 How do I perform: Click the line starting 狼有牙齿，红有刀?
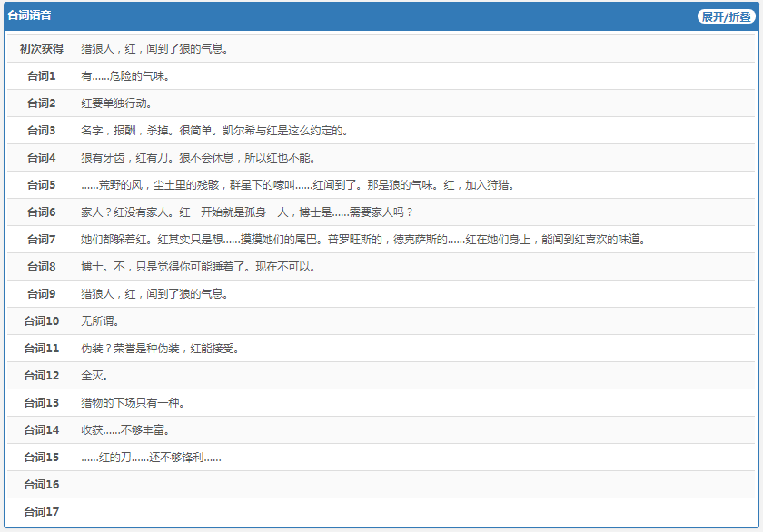(198, 158)
